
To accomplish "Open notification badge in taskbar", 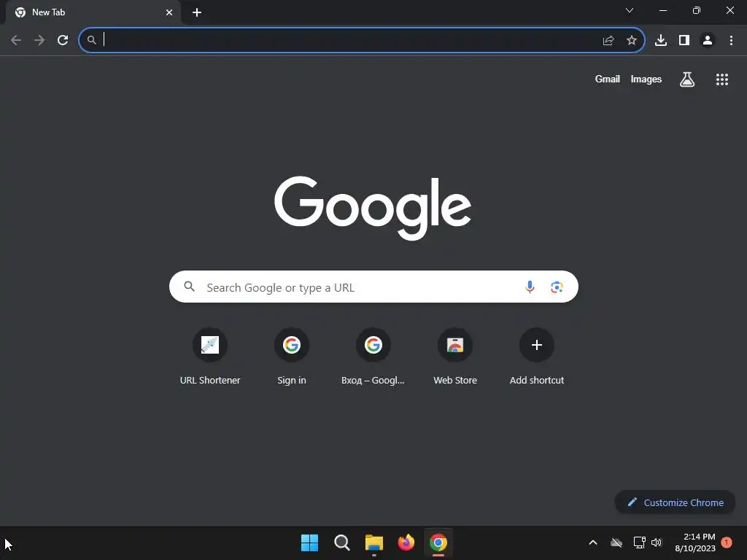I will [727, 542].
